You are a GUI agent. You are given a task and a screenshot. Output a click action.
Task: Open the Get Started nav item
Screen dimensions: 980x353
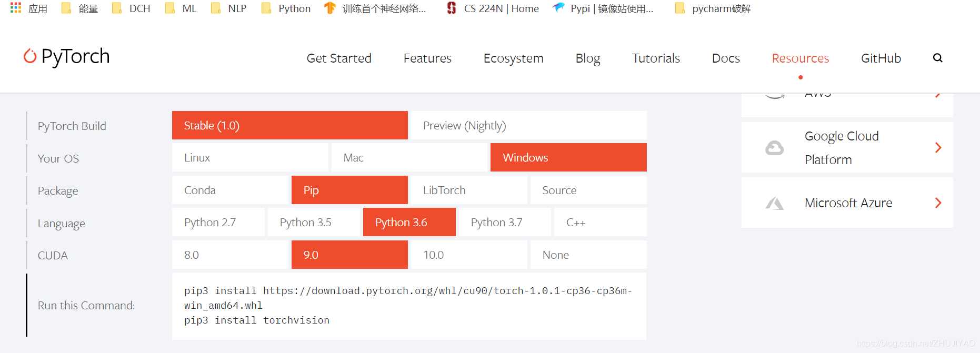339,58
